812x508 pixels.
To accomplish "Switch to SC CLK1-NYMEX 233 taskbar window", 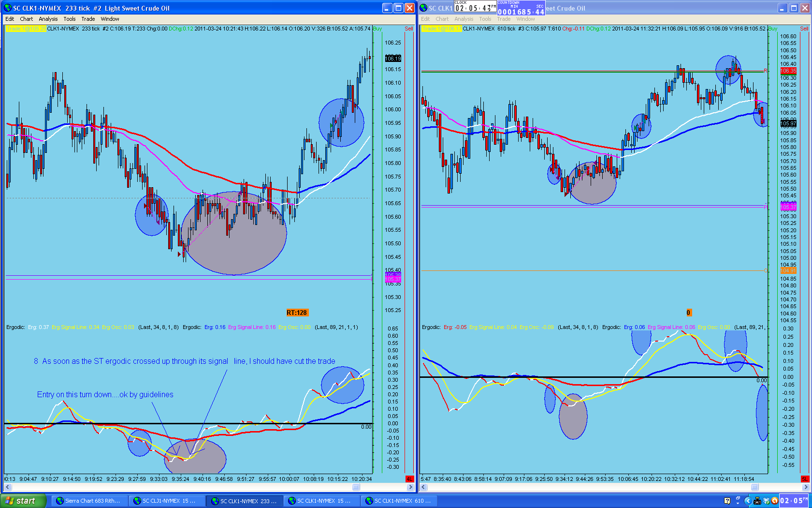I will [x=244, y=501].
